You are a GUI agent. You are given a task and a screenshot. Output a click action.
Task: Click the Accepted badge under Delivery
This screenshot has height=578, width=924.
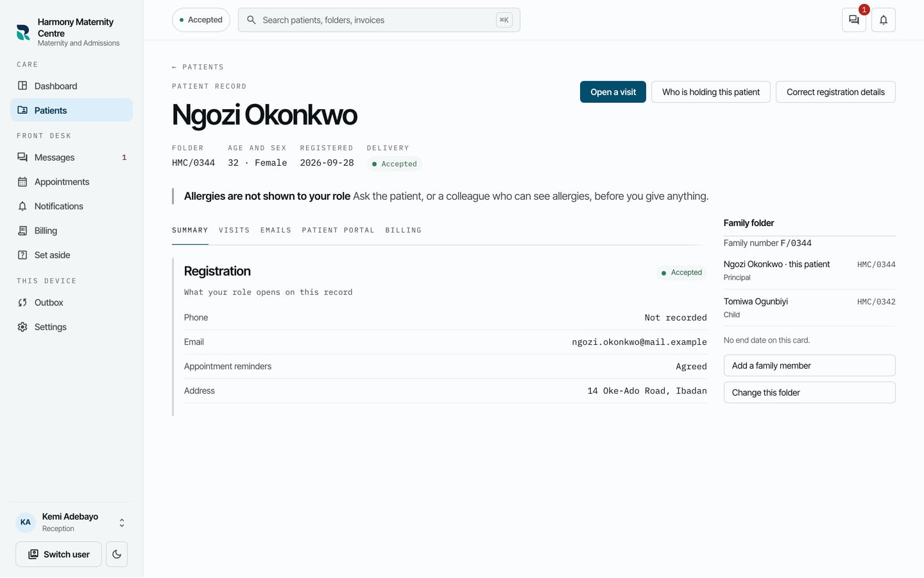pos(394,164)
